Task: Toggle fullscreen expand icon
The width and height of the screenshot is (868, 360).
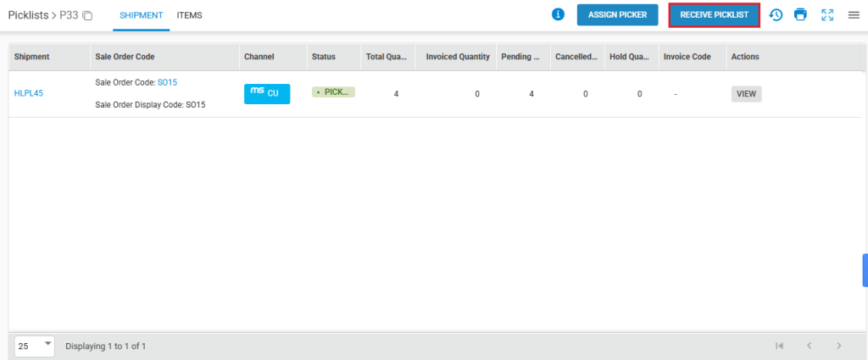Action: [827, 15]
